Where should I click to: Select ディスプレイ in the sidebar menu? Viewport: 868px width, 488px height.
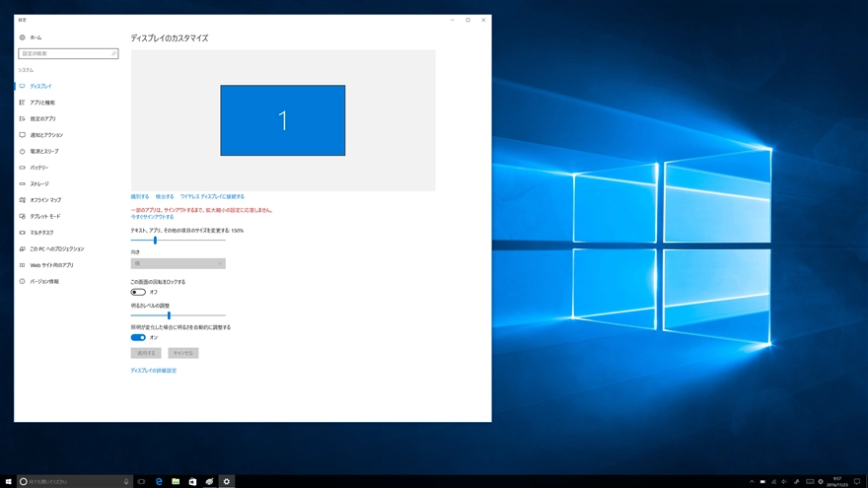click(40, 87)
